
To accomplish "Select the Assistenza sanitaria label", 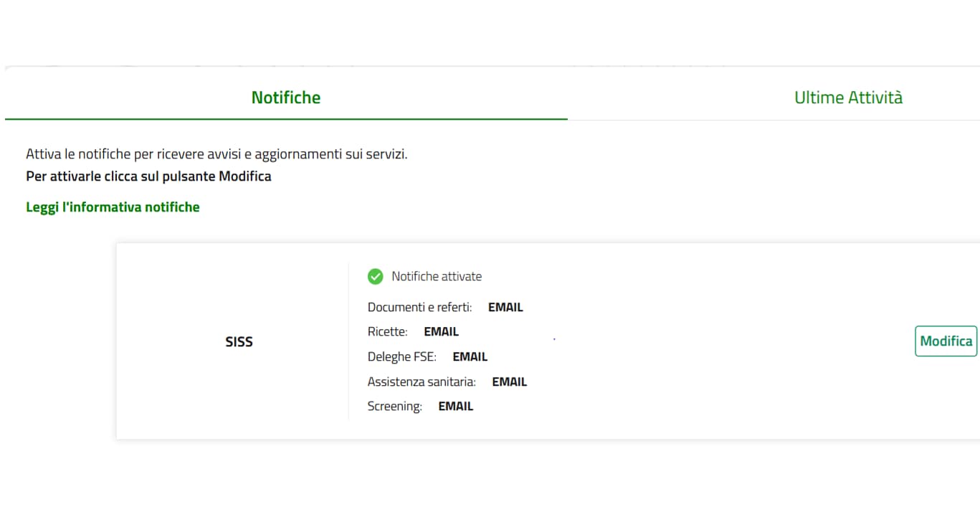I will [x=422, y=382].
